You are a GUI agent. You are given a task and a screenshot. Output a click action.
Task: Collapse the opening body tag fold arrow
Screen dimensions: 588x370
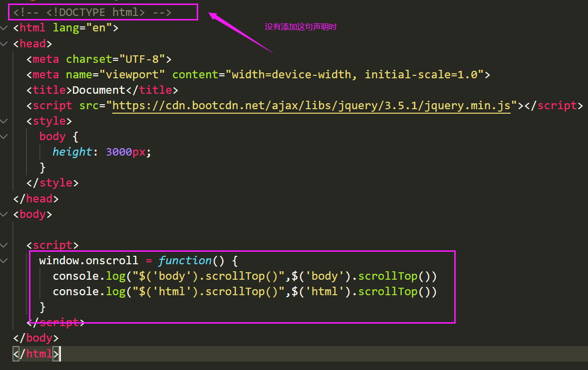(x=4, y=214)
